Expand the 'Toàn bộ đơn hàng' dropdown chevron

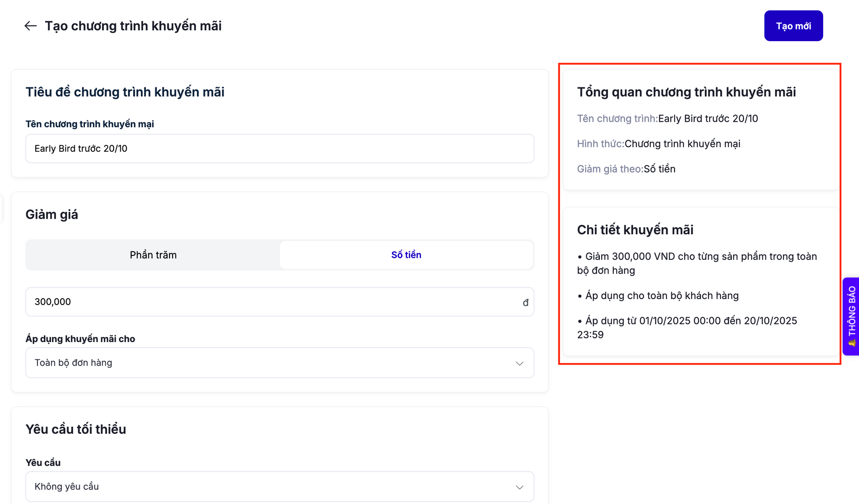point(519,363)
